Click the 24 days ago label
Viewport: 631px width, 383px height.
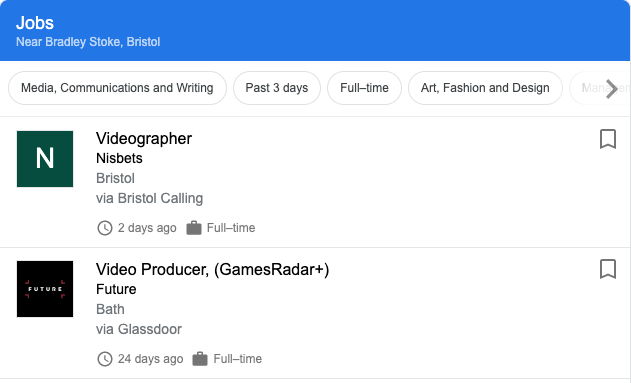click(x=150, y=359)
